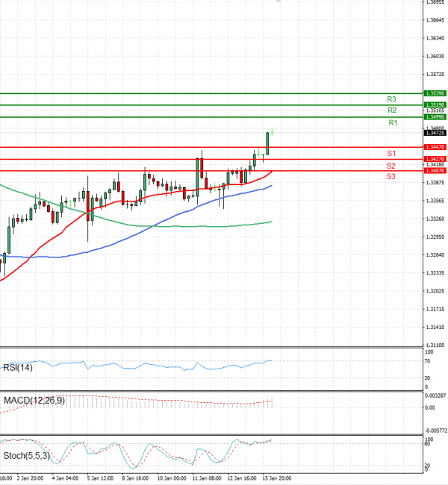Click the RSI 30 level value
448x485 pixels.
427,378
